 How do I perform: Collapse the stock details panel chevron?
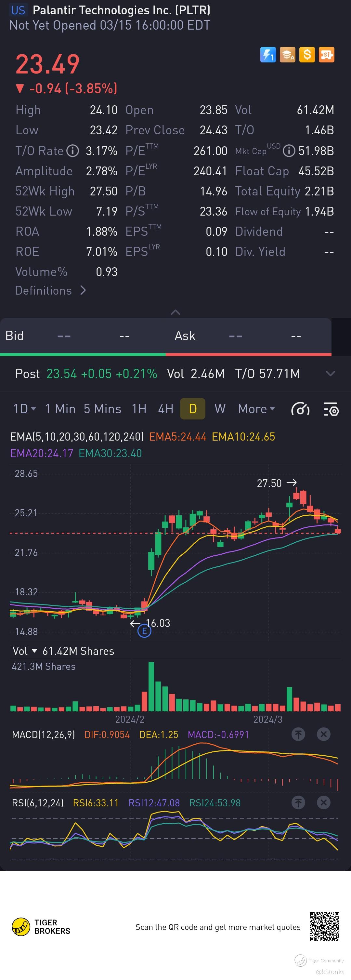click(x=175, y=312)
